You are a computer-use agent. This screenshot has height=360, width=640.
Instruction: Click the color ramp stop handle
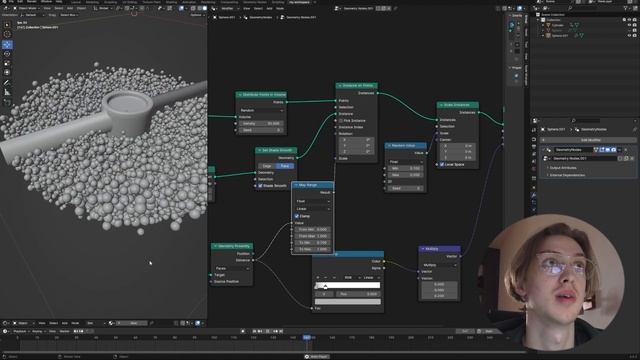tap(325, 287)
